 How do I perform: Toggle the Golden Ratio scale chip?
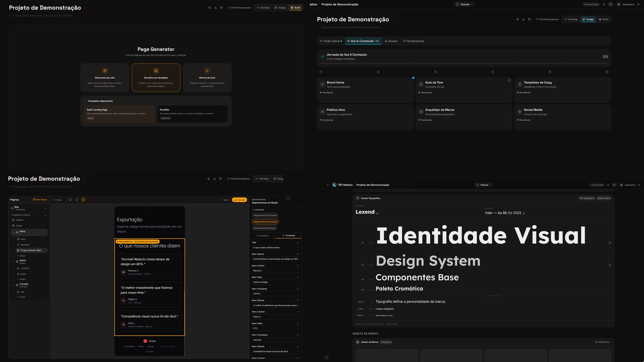(604, 198)
